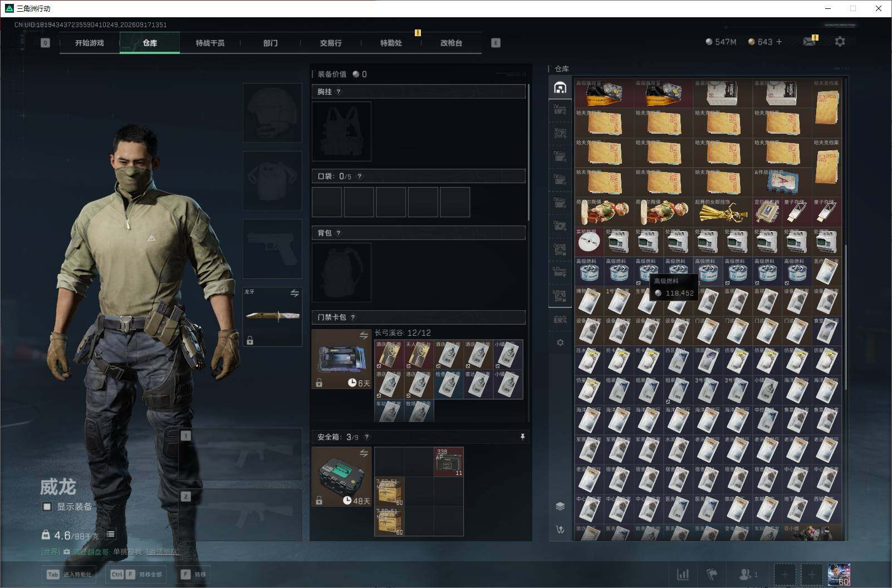Switch to the 开始游戏 tab
Screen dimensions: 892x588
click(x=90, y=43)
